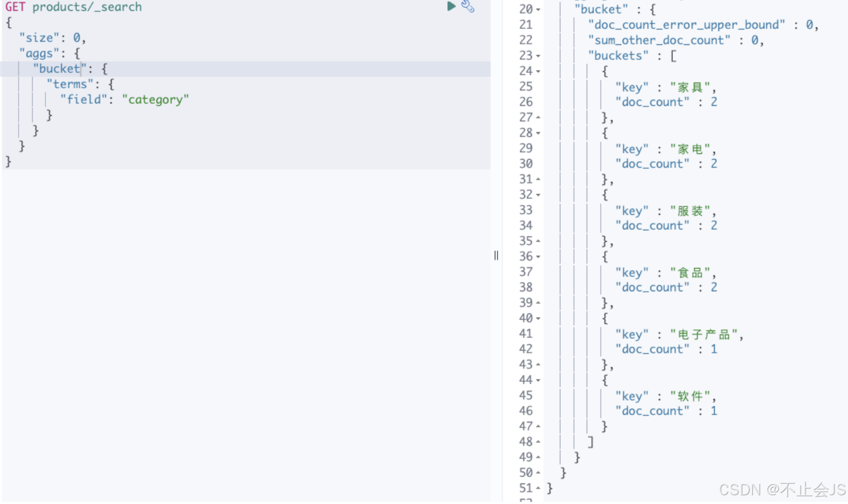Click the "field" key in the request
The width and height of the screenshot is (848, 504).
[x=84, y=100]
